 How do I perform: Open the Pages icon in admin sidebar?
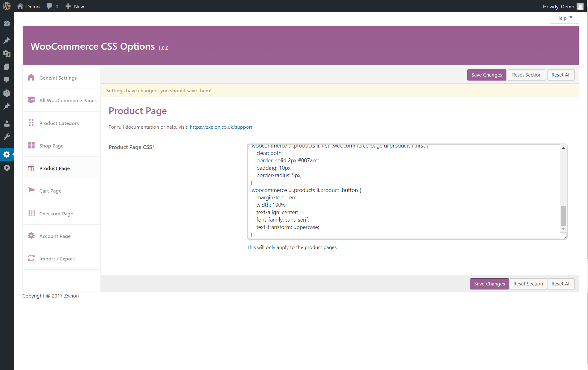point(7,67)
